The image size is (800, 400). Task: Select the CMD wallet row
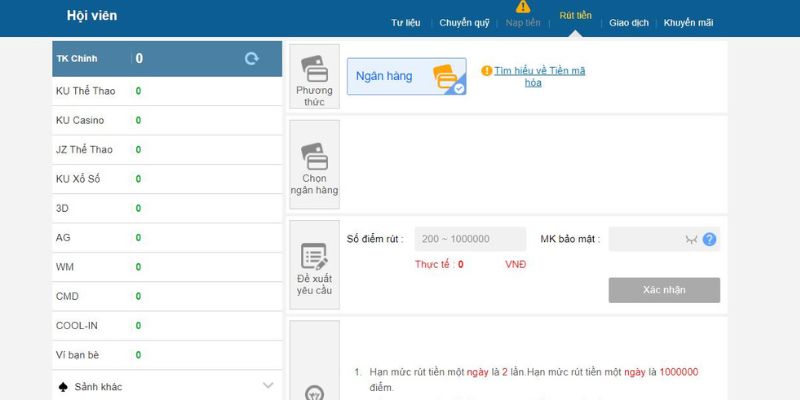coord(167,296)
